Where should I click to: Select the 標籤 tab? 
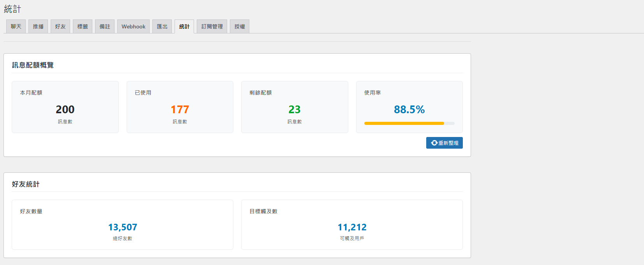[x=83, y=26]
